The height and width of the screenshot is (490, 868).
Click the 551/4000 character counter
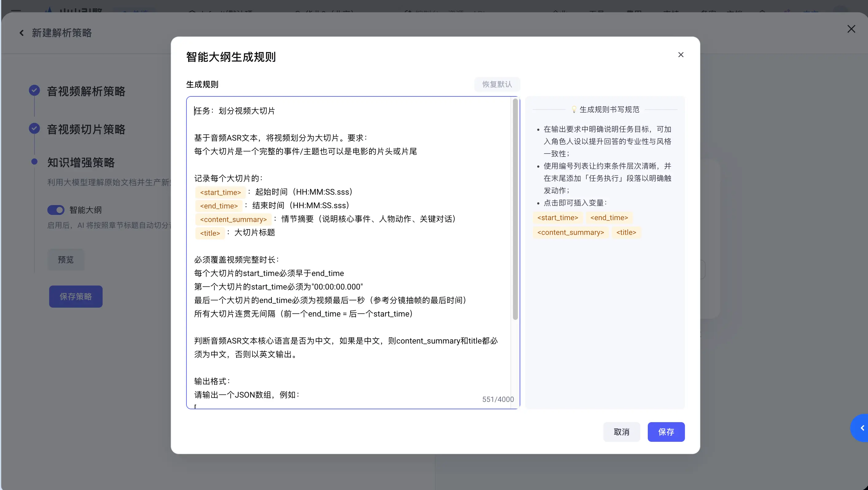click(x=498, y=399)
